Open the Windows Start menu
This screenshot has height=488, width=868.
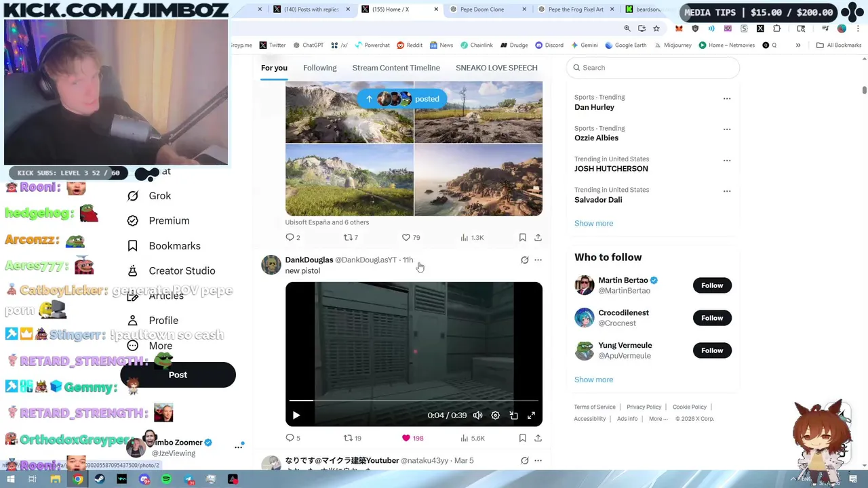click(x=10, y=479)
